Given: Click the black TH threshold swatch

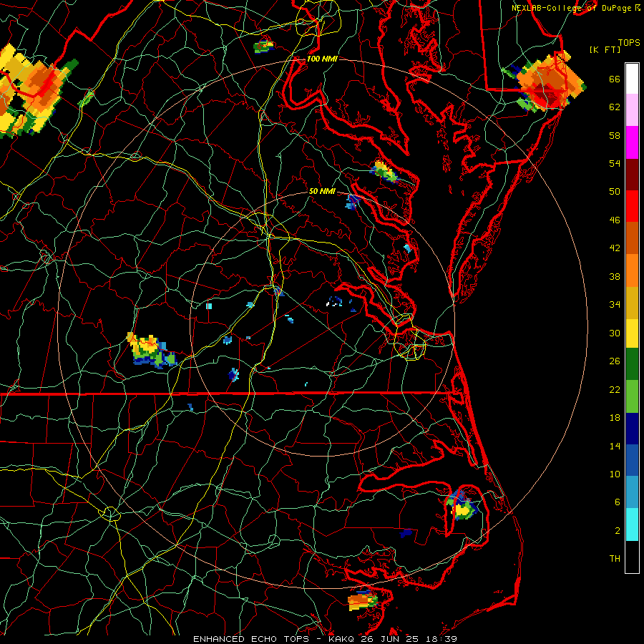Looking at the screenshot, I should coord(632,557).
